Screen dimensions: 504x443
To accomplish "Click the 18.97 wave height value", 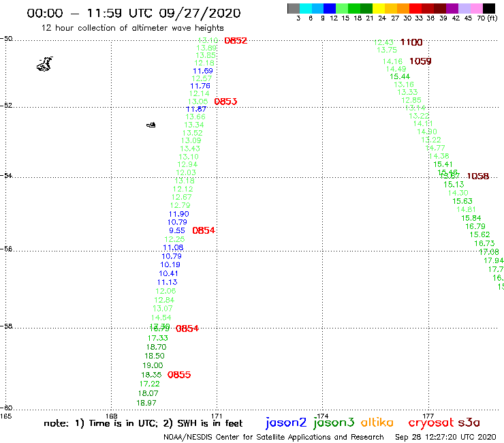I will coord(146,403).
